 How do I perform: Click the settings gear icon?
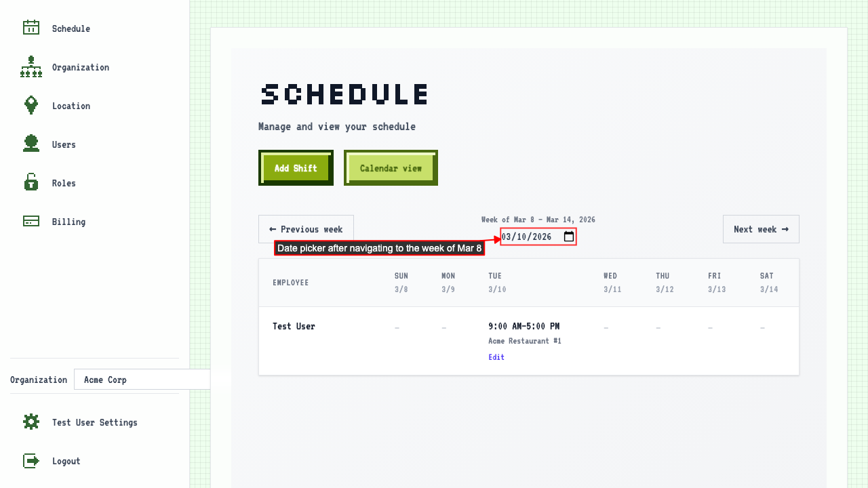pos(31,422)
